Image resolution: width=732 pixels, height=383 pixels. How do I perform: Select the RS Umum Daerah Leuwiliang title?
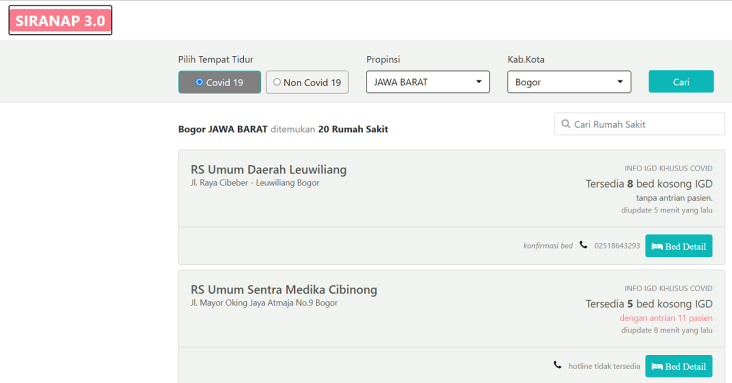coord(268,170)
